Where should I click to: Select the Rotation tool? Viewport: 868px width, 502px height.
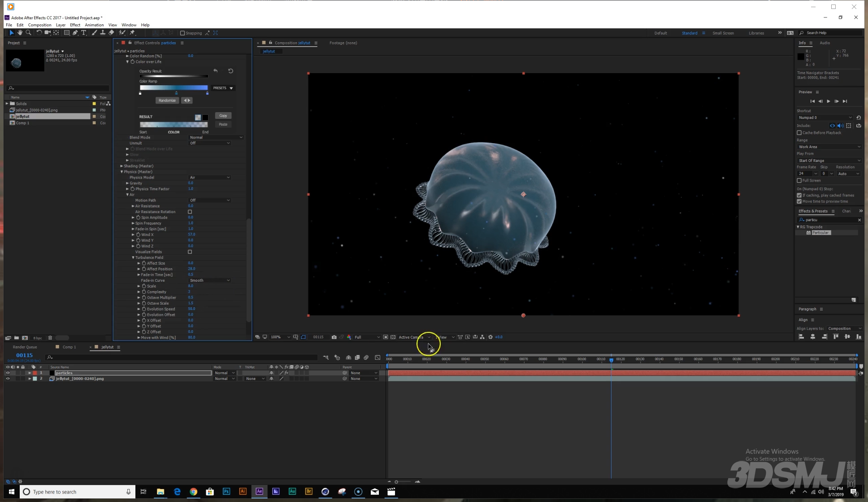(39, 33)
